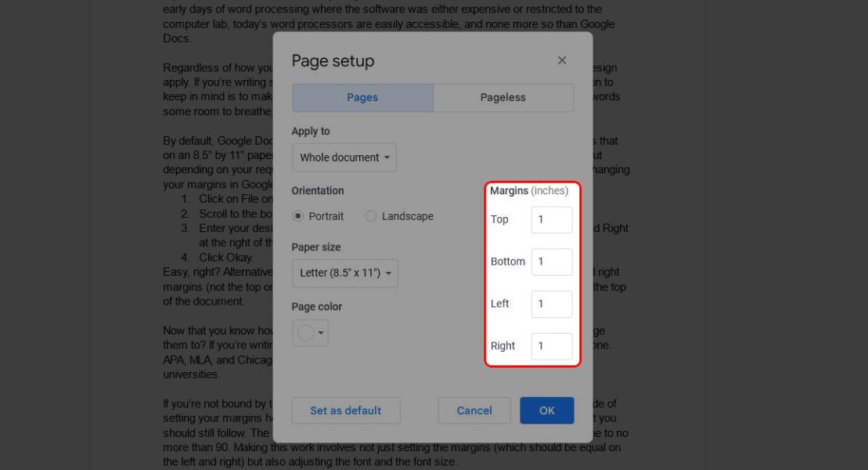The width and height of the screenshot is (868, 470).
Task: Click the Bottom margin input field
Action: pyautogui.click(x=552, y=262)
